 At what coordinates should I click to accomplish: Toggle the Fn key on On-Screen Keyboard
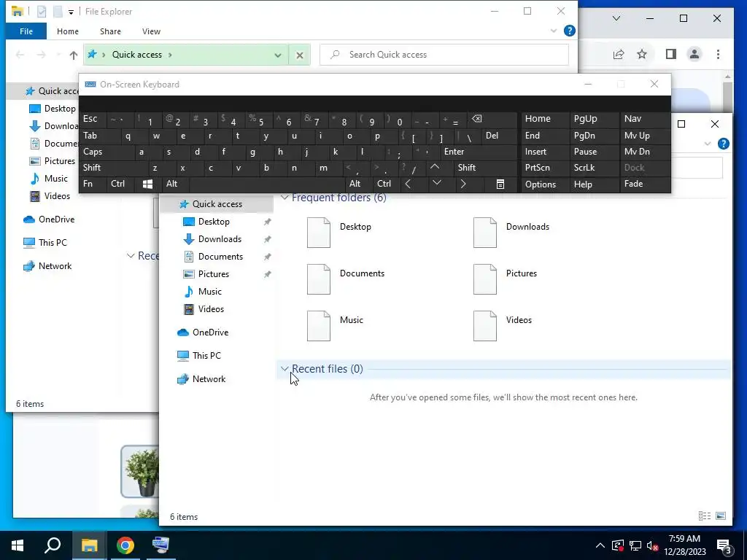[93, 184]
